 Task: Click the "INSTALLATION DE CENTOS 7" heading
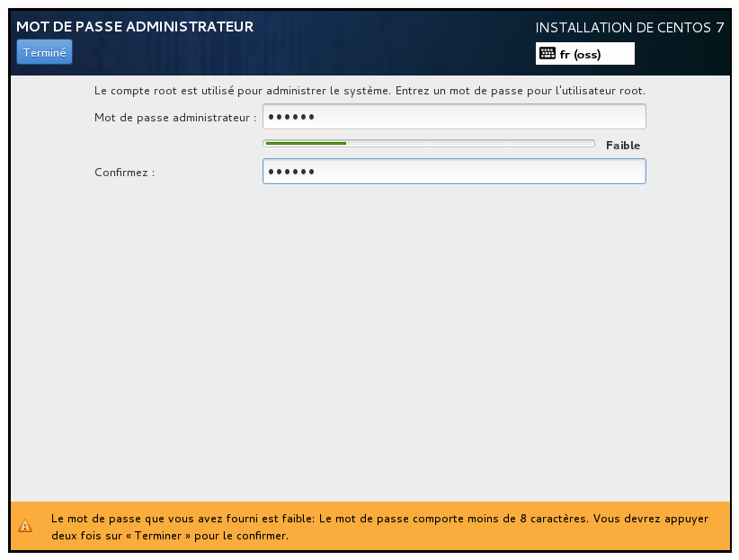[629, 28]
